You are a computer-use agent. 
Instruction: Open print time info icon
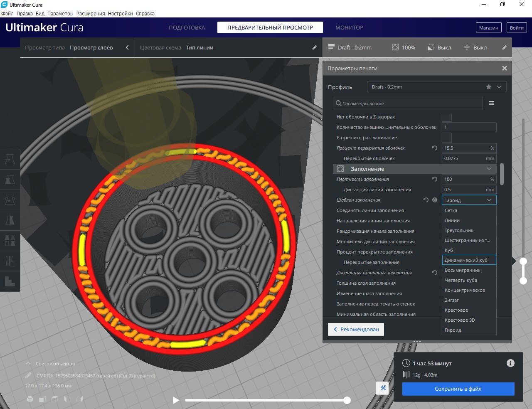510,363
